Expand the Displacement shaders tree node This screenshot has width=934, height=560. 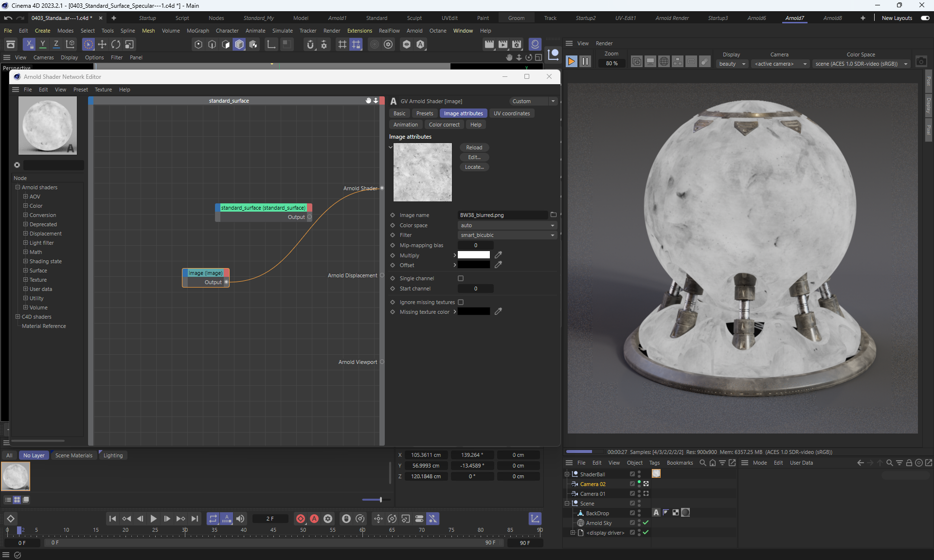(25, 234)
